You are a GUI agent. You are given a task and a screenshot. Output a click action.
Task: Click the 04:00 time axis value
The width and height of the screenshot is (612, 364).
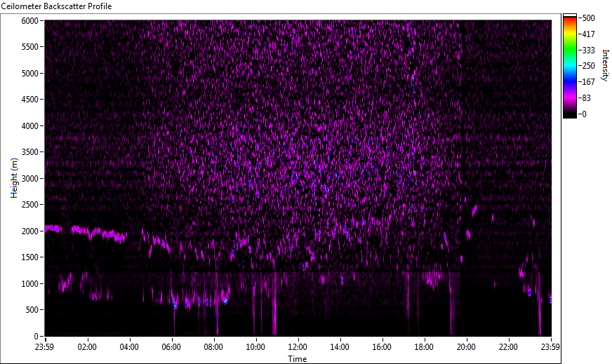pos(129,347)
